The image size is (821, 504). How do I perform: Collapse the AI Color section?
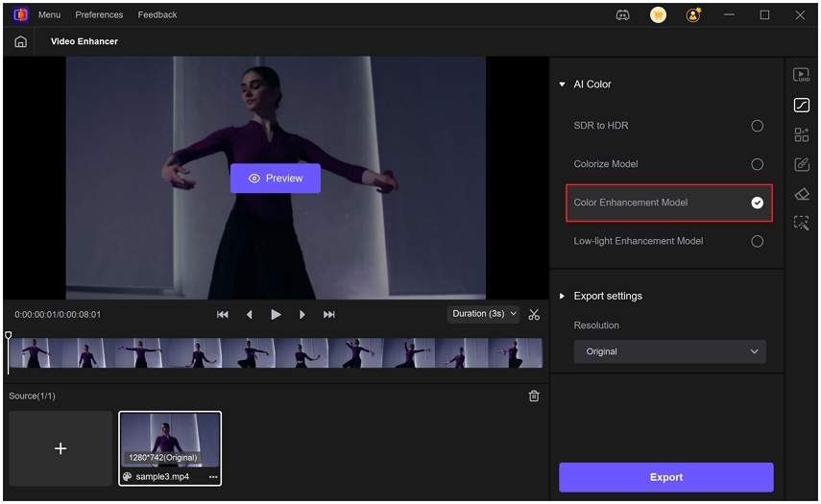tap(562, 84)
